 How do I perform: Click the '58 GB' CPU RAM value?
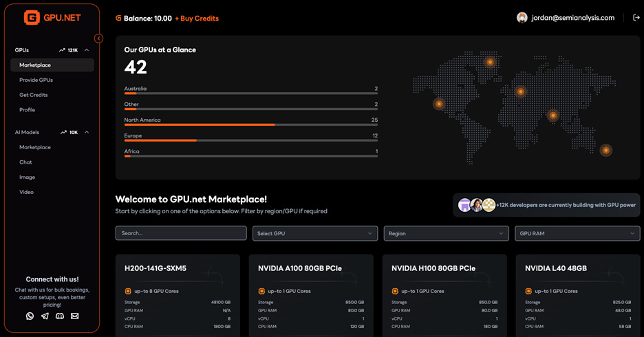[625, 326]
